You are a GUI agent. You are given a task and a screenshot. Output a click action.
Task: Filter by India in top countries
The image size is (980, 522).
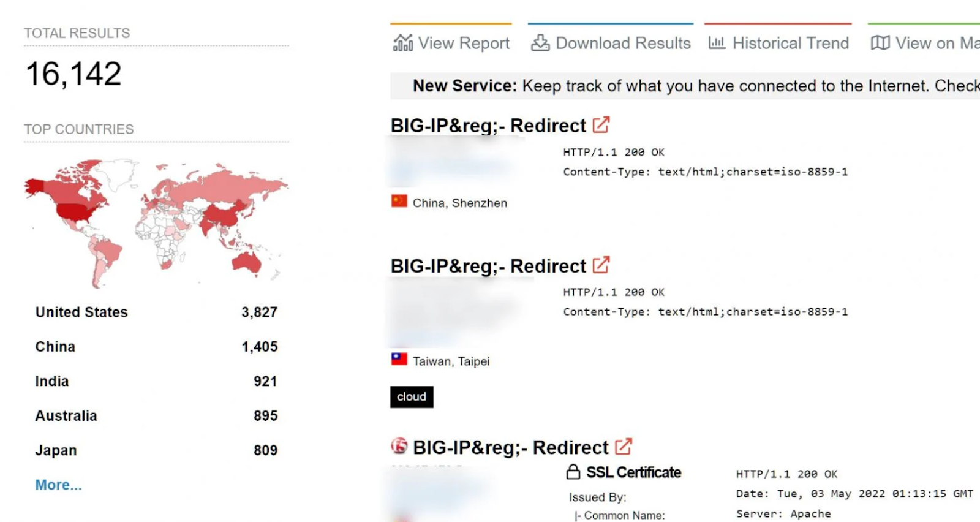tap(52, 381)
